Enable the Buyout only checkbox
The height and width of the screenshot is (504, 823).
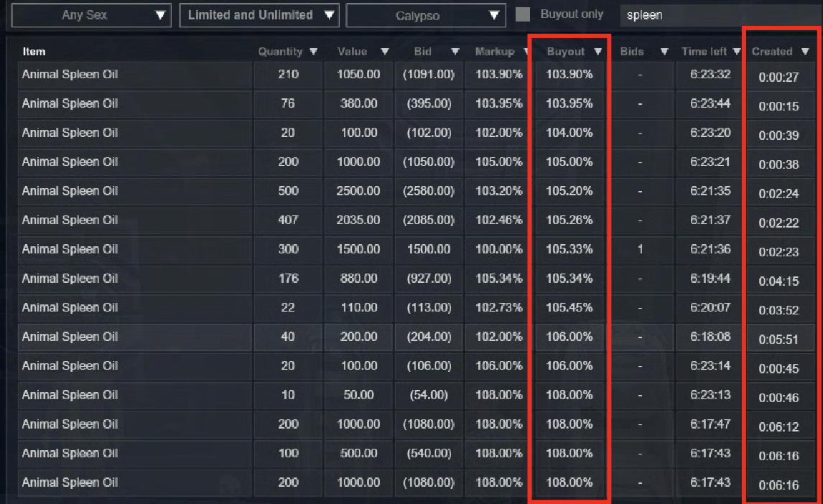tap(524, 14)
